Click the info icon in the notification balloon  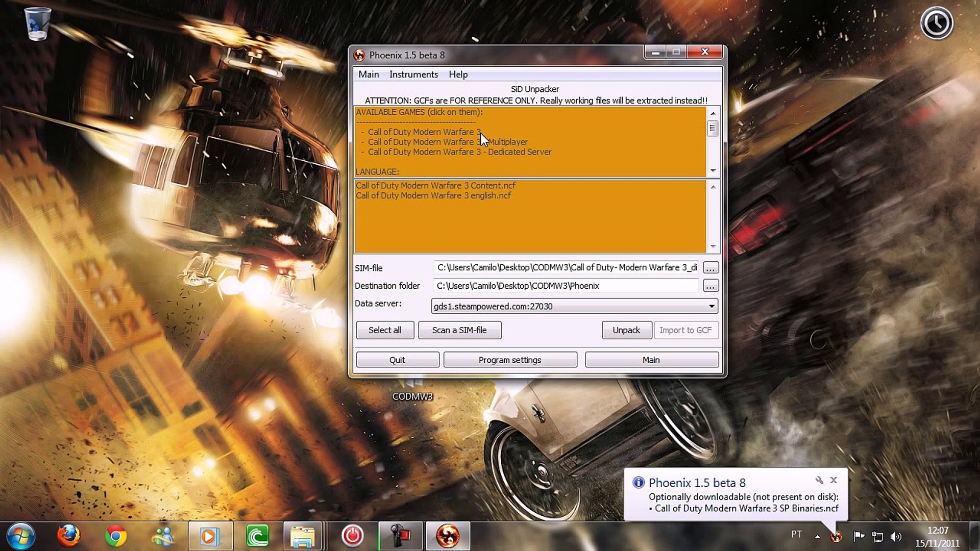638,483
